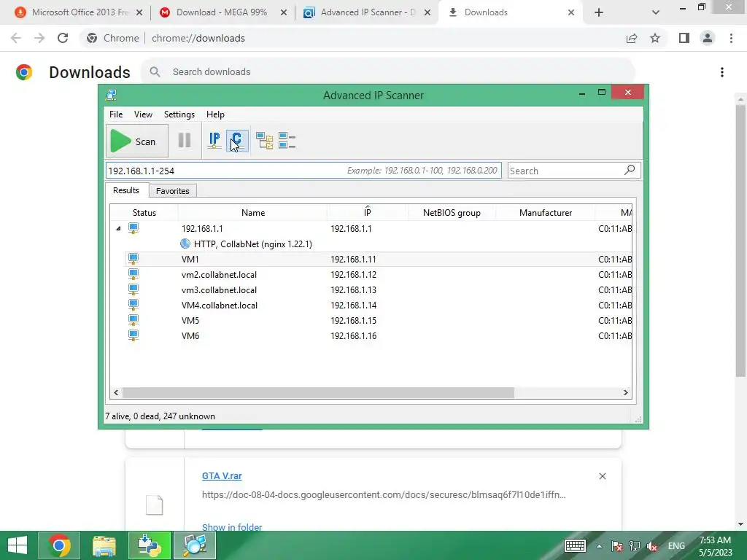Sort by the Name column header
747x560 pixels.
tap(253, 212)
